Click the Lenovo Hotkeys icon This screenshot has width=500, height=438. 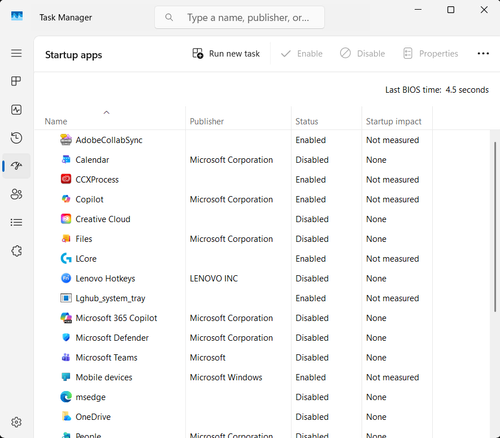point(66,278)
